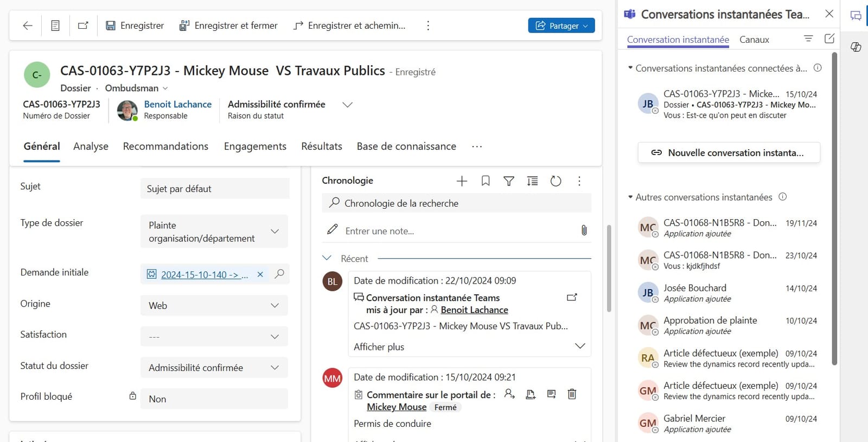The width and height of the screenshot is (868, 442).
Task: Expand the header details chevron
Action: pos(347,105)
